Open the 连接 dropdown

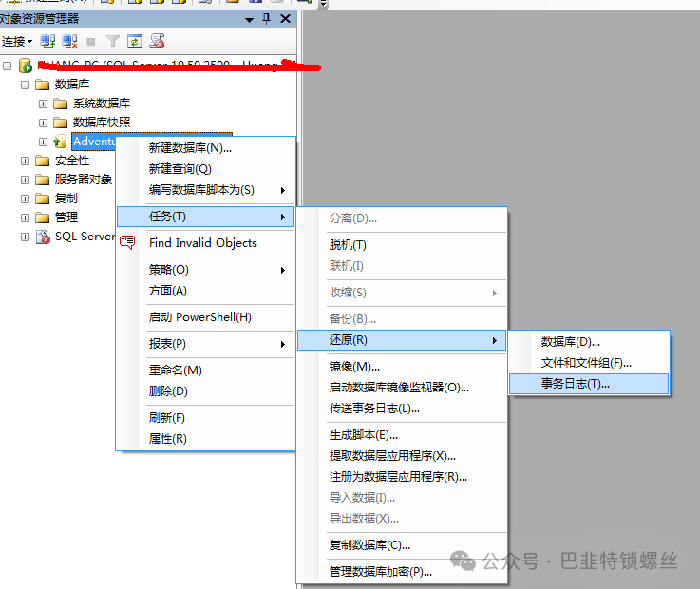17,42
